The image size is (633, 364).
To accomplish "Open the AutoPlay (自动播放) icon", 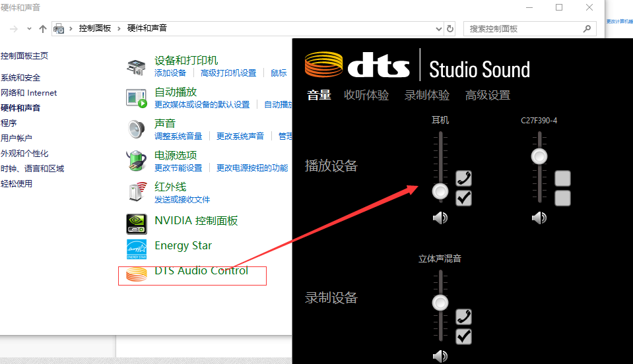I will click(137, 98).
